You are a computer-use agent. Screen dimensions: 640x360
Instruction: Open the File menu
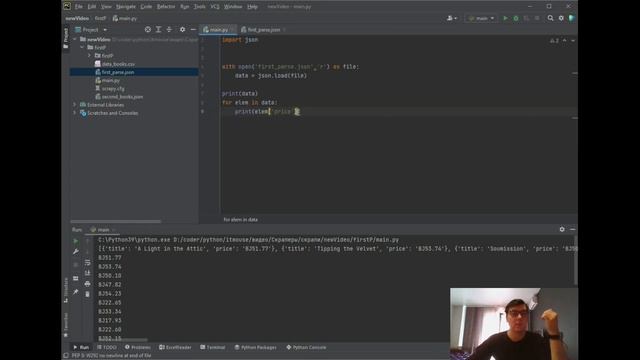click(x=78, y=7)
